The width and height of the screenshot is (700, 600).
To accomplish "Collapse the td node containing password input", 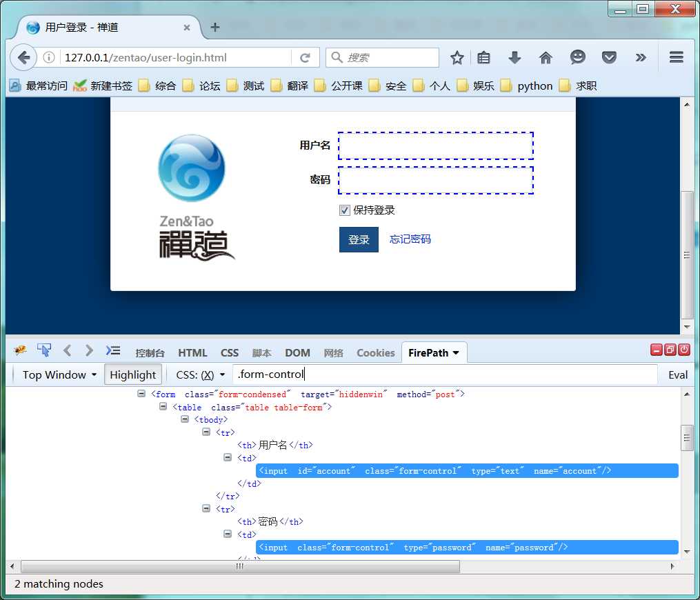I will (x=227, y=534).
